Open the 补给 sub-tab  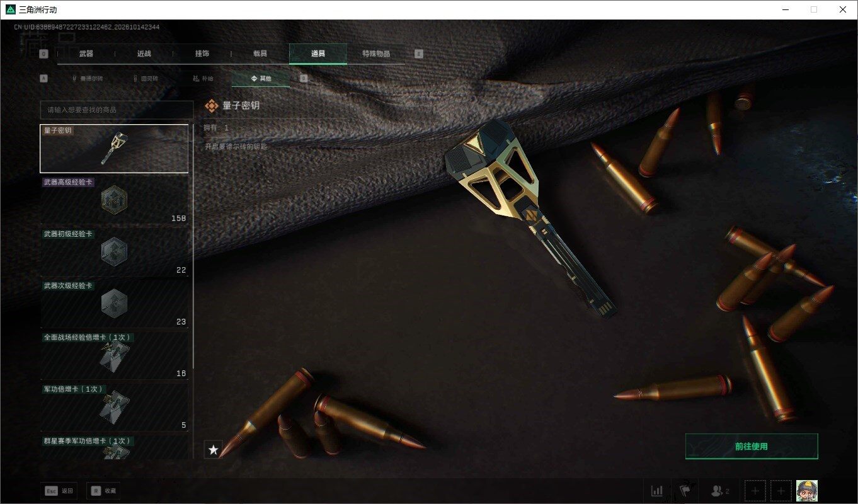tap(203, 79)
